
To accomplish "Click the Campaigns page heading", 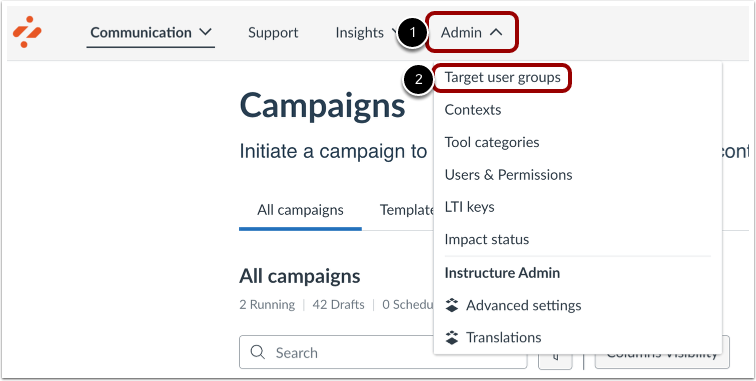I will (x=322, y=105).
